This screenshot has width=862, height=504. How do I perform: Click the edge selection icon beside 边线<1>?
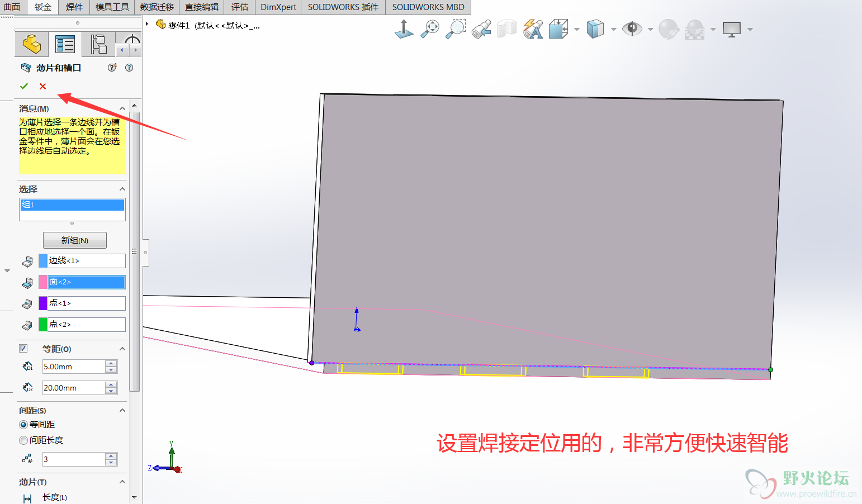coord(27,261)
